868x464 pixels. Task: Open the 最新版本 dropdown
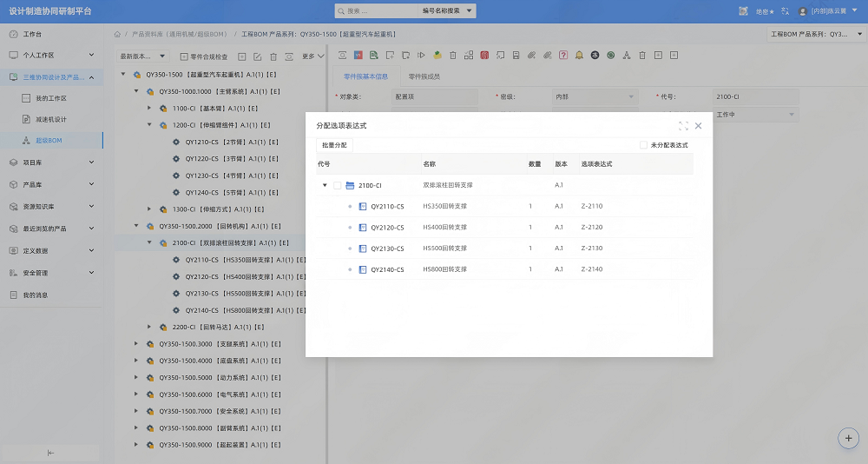click(x=142, y=56)
